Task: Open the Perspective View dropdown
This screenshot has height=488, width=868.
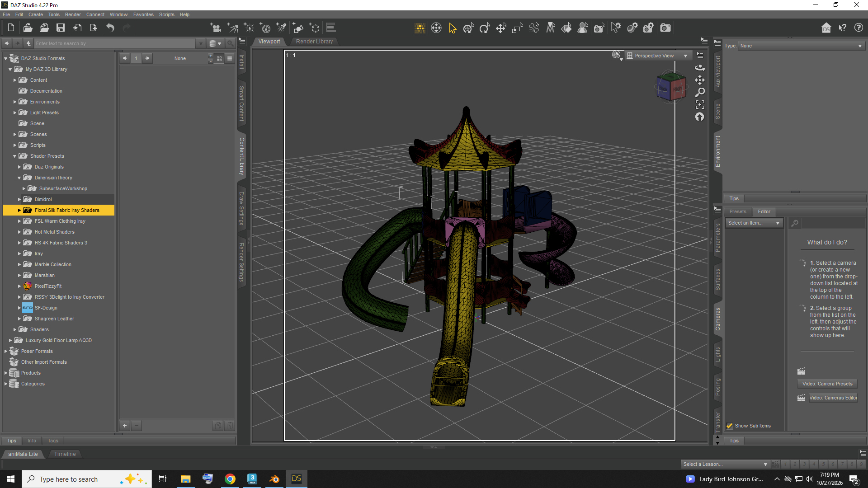Action: pos(658,56)
